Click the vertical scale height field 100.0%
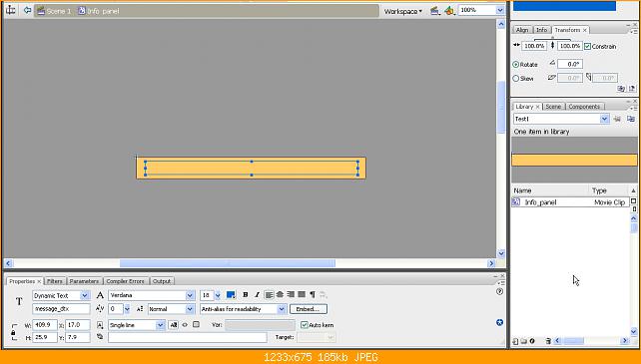 [x=569, y=46]
